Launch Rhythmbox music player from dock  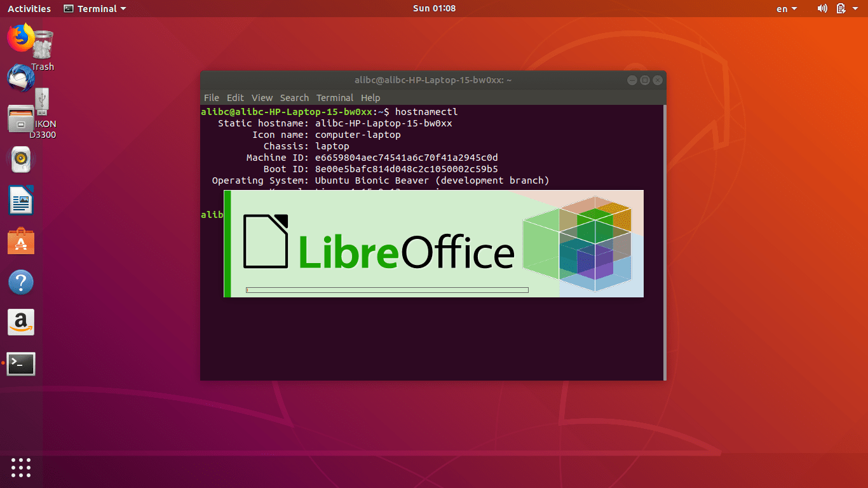tap(21, 159)
